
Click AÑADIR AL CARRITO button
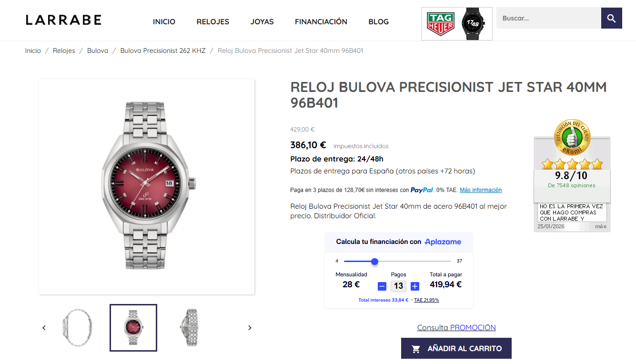pos(456,348)
